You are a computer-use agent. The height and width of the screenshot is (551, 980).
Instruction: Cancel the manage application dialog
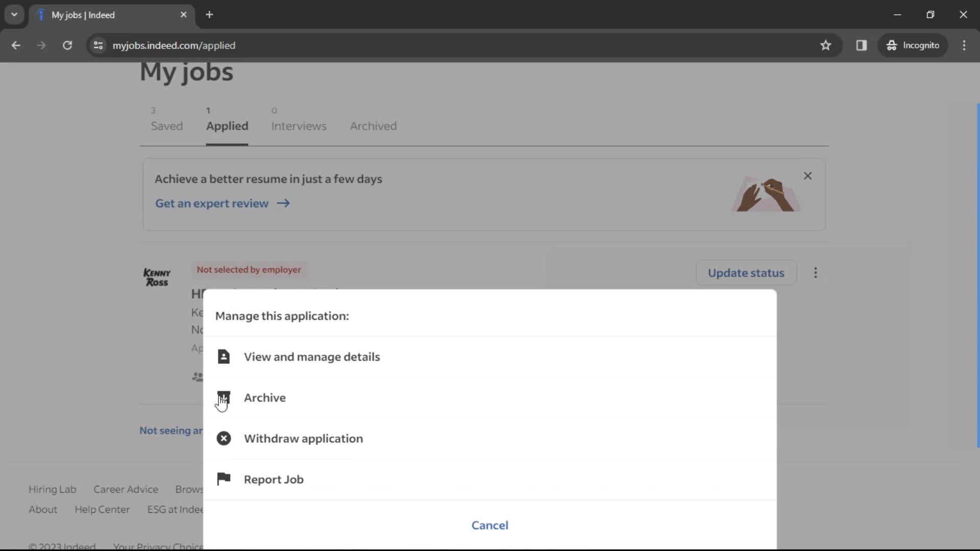[490, 525]
